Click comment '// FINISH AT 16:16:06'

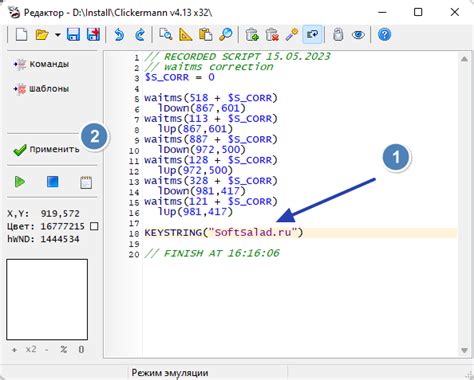tap(212, 253)
